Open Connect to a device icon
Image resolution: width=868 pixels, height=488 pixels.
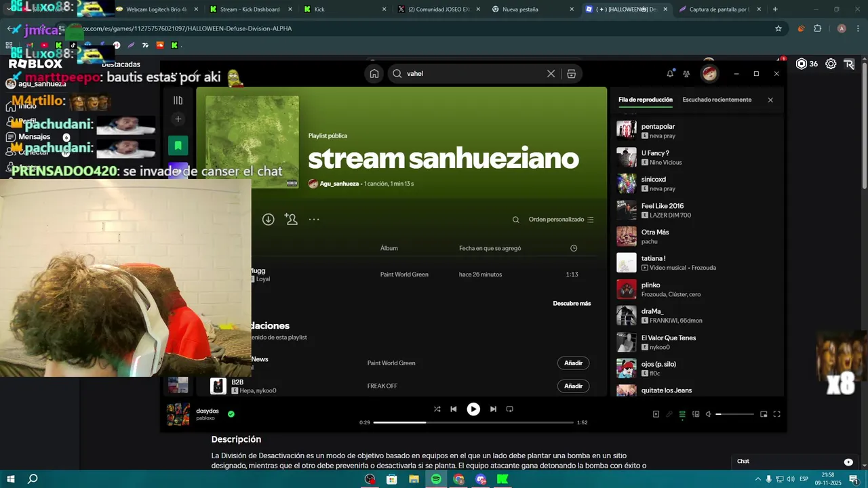pos(696,414)
